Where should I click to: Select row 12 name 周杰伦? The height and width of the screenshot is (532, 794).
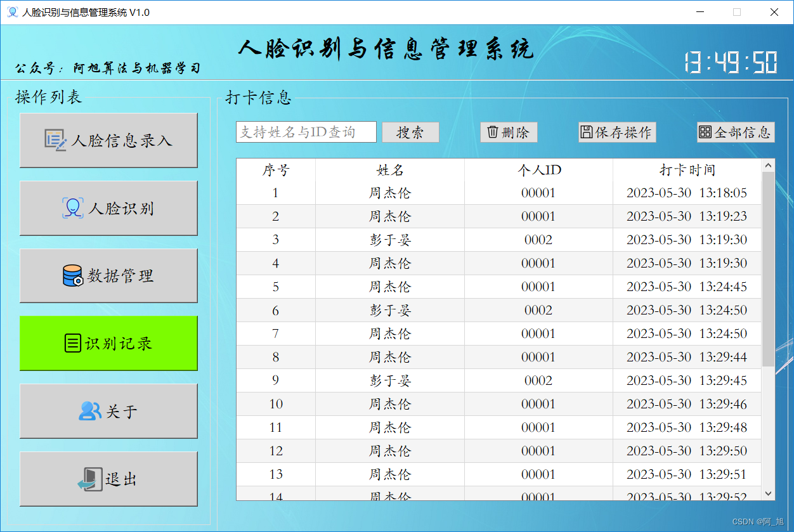point(390,451)
